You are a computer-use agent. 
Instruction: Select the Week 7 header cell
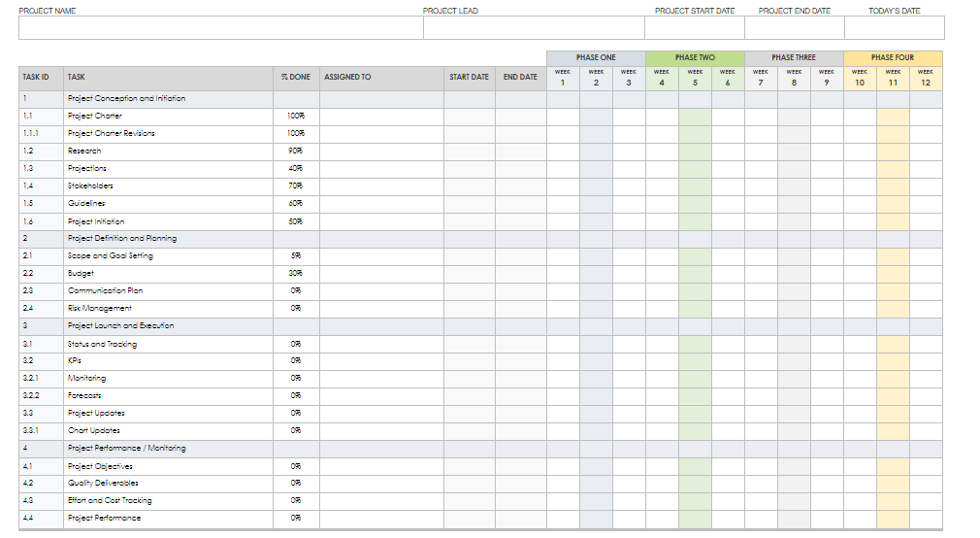(762, 79)
